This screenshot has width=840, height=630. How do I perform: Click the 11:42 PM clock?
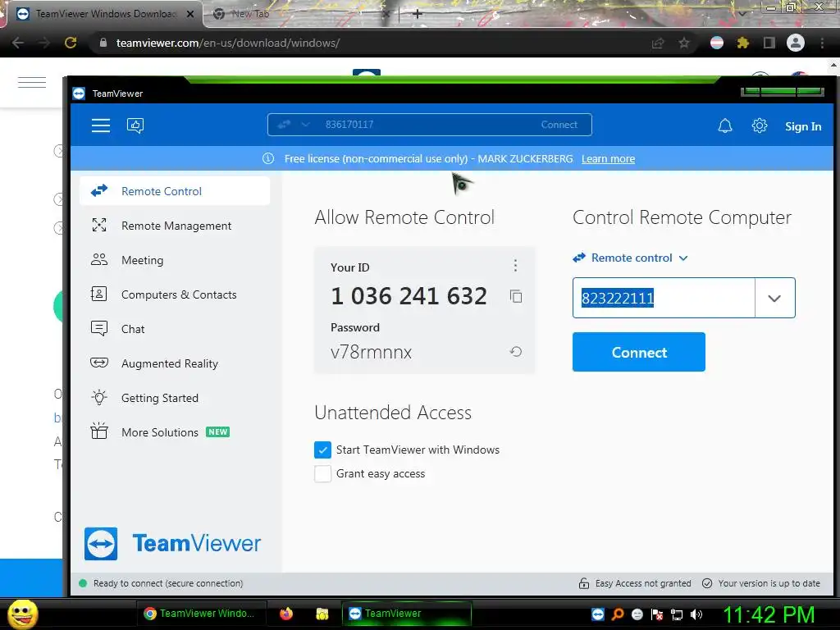[x=769, y=614]
